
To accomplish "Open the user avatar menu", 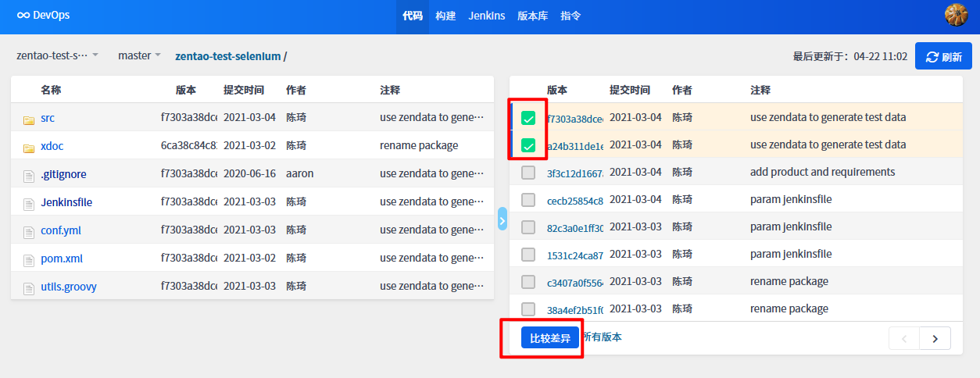I will coord(956,15).
